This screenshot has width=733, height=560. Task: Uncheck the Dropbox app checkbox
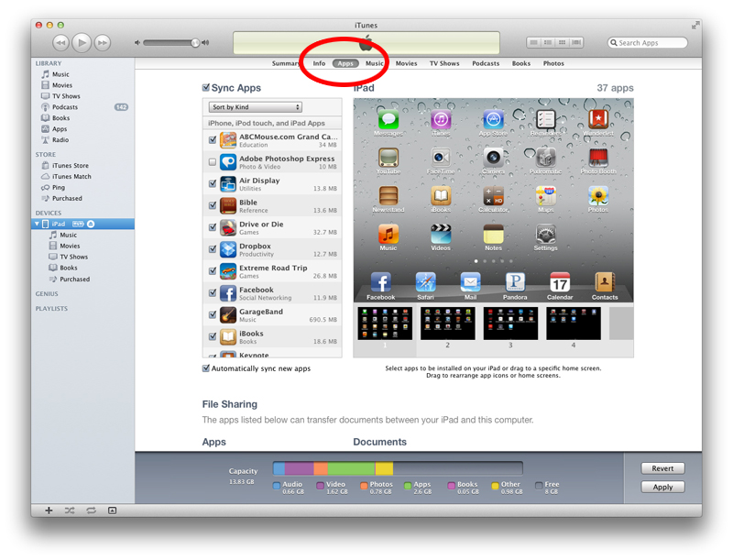tap(213, 249)
